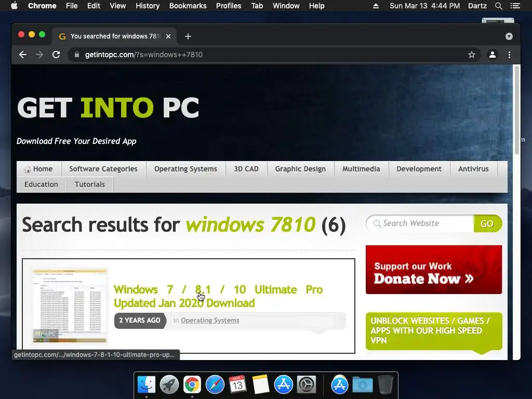The height and width of the screenshot is (399, 532).
Task: Open a new tab with plus icon
Action: (x=188, y=36)
